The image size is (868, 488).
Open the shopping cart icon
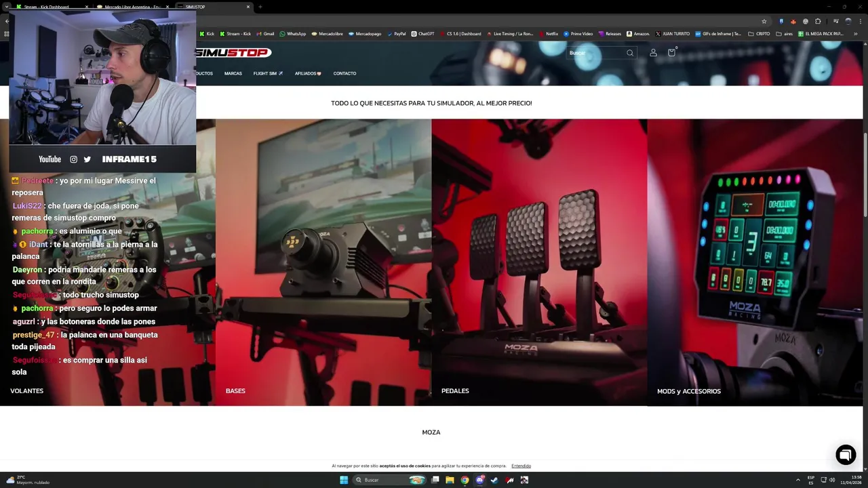[x=671, y=53]
